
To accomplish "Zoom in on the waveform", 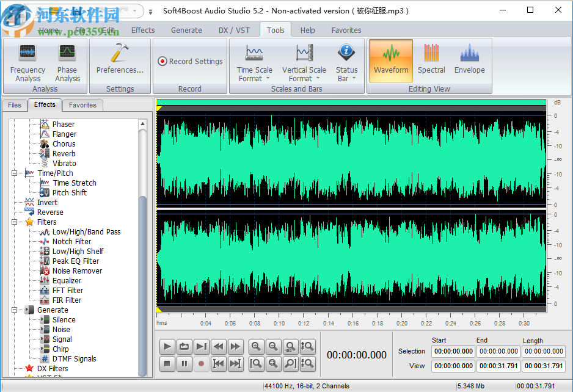I will 256,346.
